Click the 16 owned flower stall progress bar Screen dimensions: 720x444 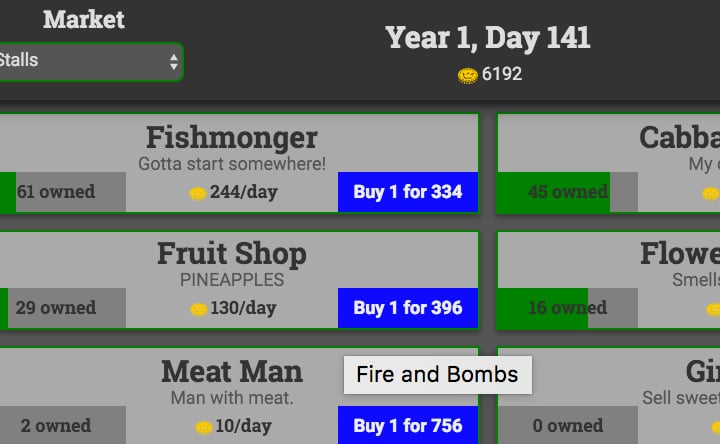[x=567, y=308]
